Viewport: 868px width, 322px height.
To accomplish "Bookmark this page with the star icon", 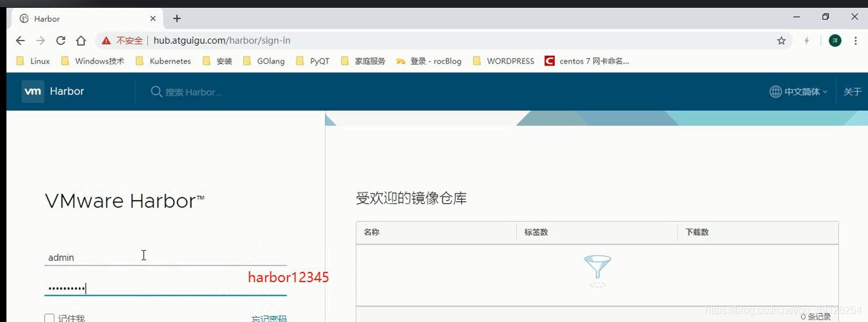I will (781, 40).
